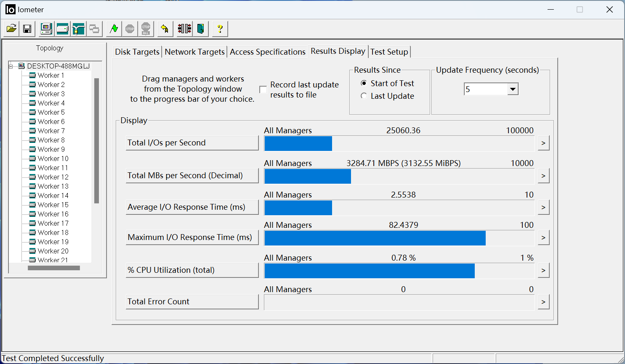Disconnect selected worker or manager icon

click(x=184, y=29)
